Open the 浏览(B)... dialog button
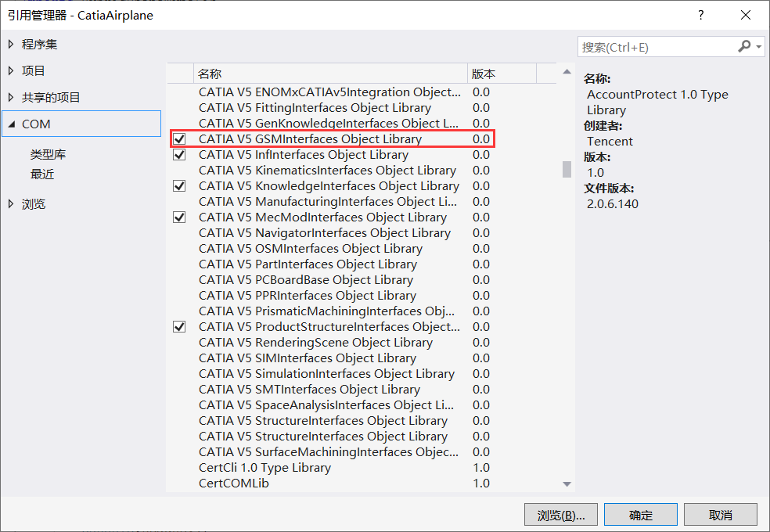 click(x=560, y=514)
